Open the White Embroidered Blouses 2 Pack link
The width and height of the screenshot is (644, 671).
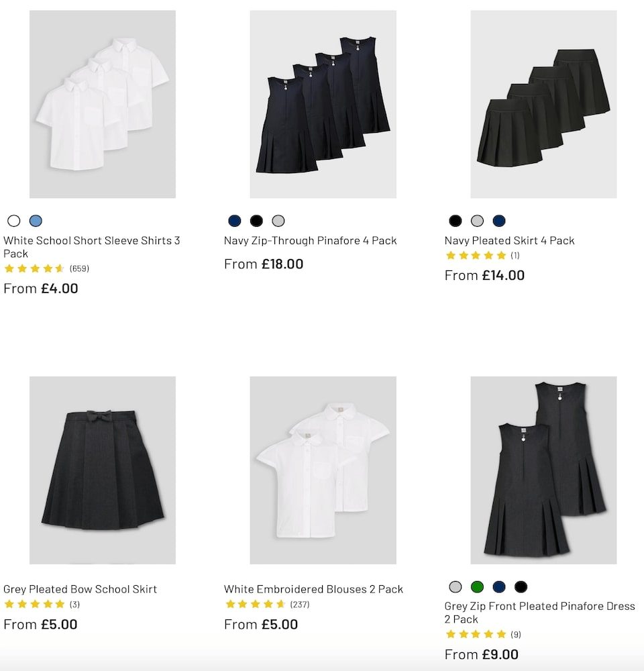(x=313, y=589)
